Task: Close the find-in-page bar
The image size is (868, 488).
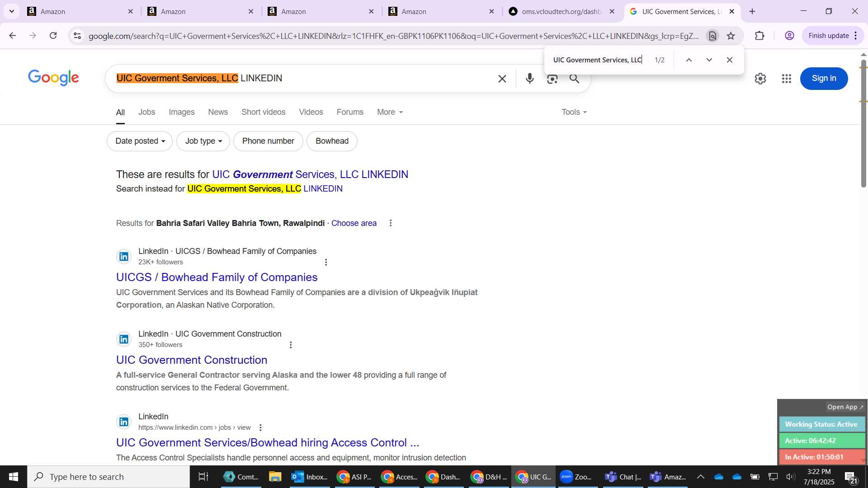Action: (730, 60)
